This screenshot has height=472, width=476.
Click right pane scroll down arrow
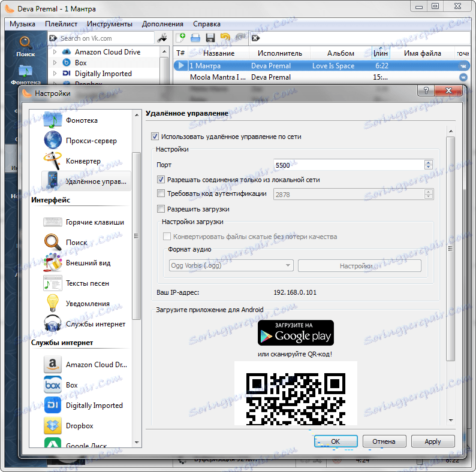(451, 420)
